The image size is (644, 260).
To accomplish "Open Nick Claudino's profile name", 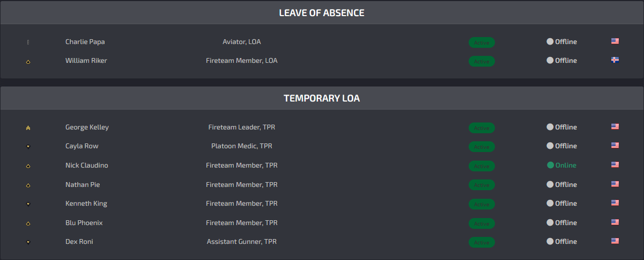I will [x=86, y=165].
